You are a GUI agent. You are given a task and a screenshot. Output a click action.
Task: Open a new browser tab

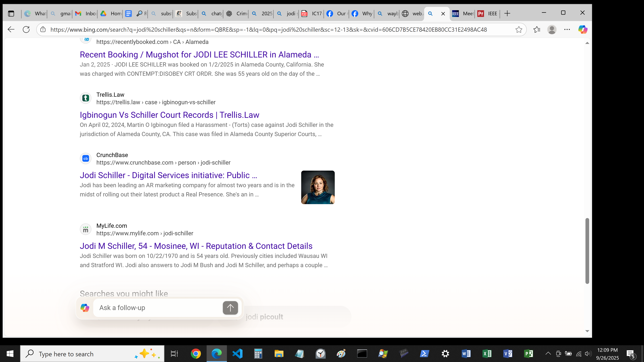pyautogui.click(x=507, y=13)
